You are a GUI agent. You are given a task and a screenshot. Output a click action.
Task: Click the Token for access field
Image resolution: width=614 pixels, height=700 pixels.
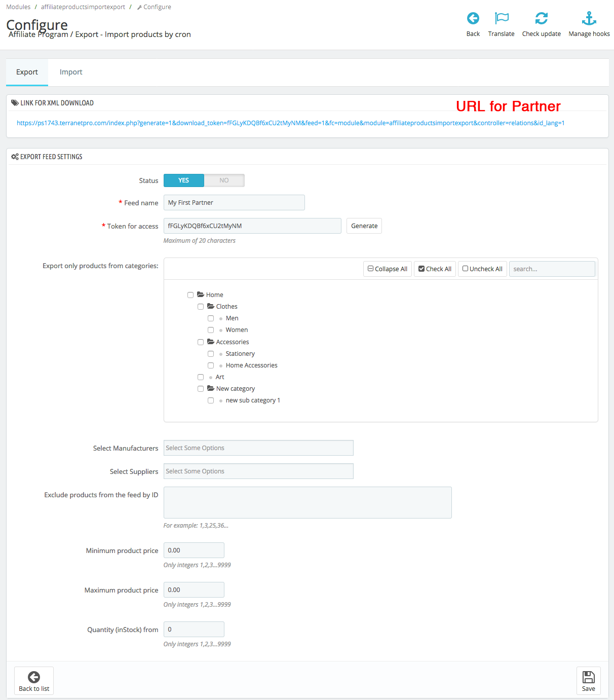point(252,226)
